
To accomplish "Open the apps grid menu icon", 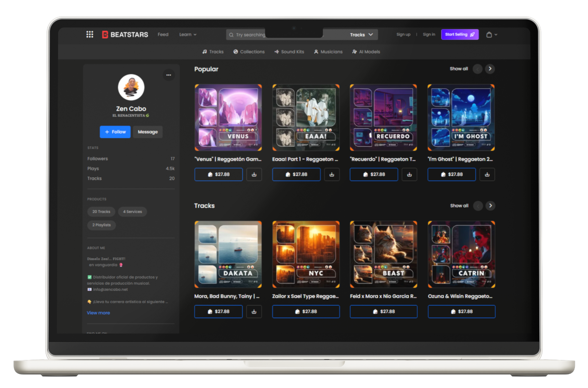I will [90, 34].
